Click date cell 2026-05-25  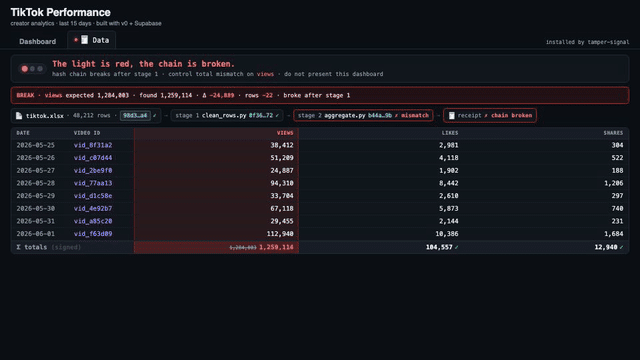pos(36,145)
